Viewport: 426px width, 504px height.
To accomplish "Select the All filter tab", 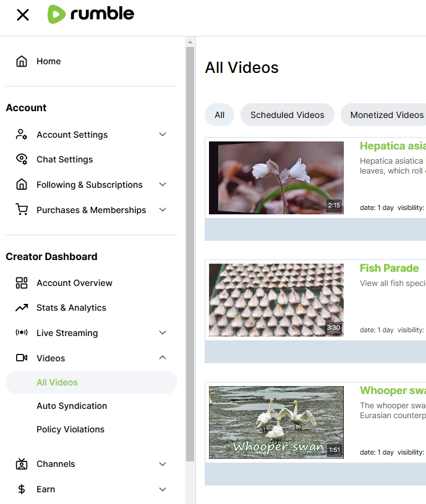I will (219, 115).
